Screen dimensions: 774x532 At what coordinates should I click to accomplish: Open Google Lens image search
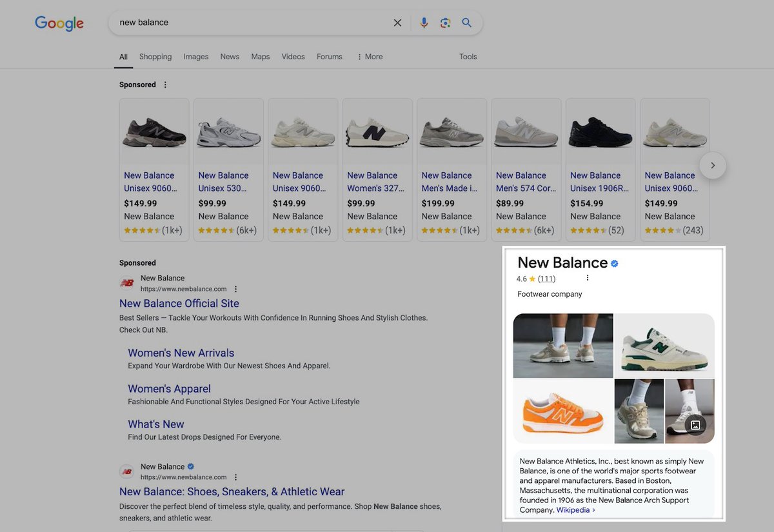[445, 22]
